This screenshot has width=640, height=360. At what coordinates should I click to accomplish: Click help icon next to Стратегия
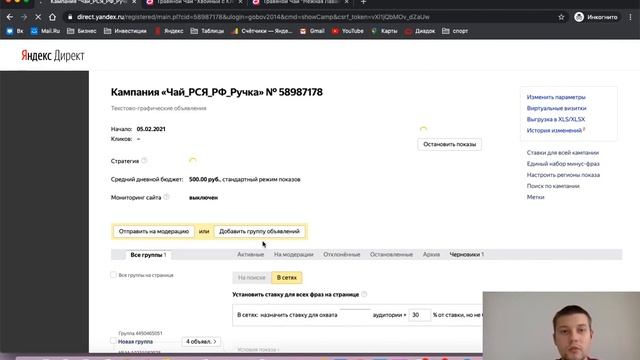tap(144, 161)
